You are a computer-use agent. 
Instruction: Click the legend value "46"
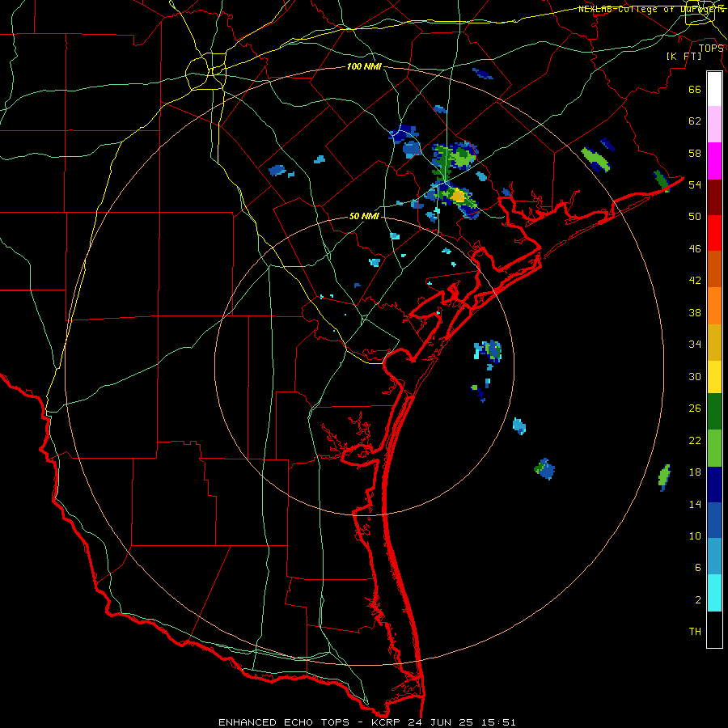point(695,249)
